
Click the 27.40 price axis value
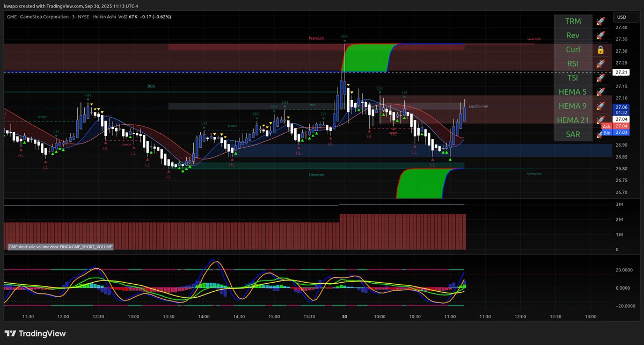[622, 27]
